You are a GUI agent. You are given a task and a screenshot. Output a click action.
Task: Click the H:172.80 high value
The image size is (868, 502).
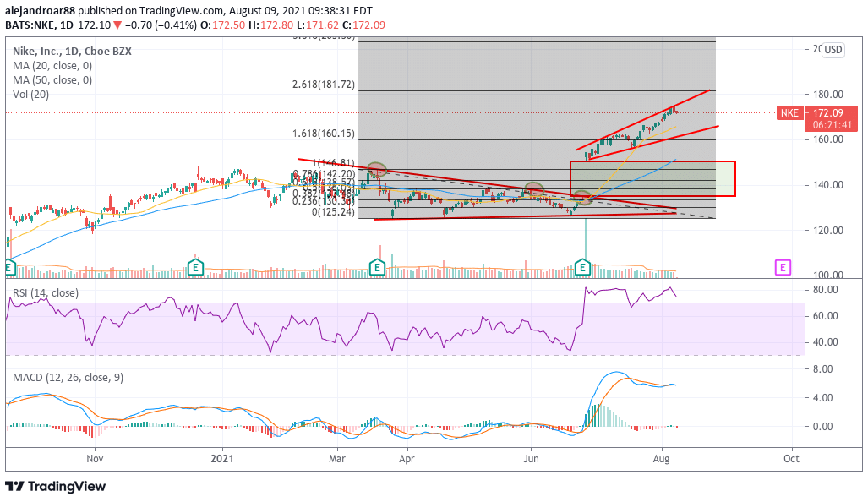271,25
